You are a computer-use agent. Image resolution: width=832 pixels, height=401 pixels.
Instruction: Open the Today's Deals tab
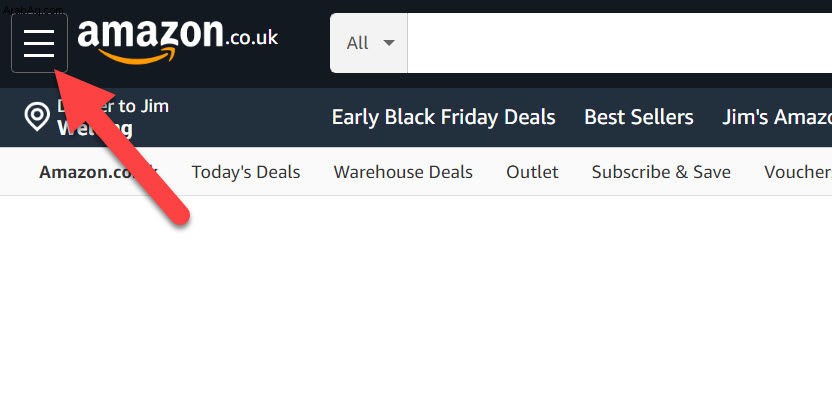click(x=246, y=172)
